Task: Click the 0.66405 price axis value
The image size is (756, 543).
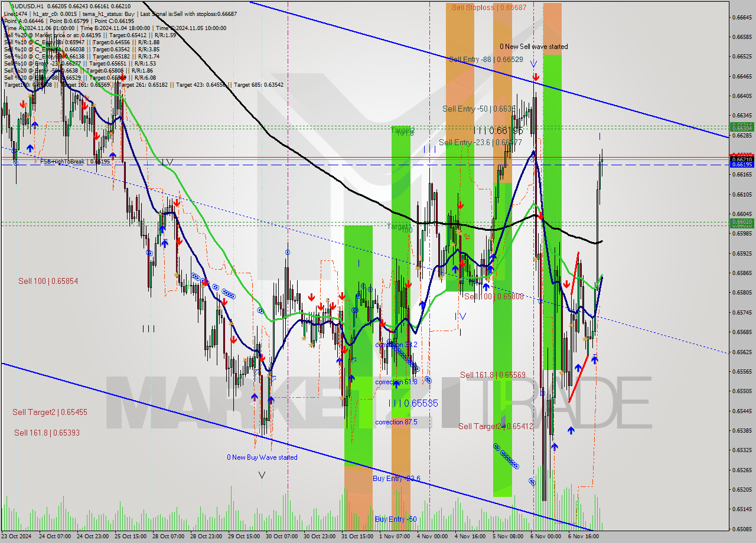Action: (742, 96)
